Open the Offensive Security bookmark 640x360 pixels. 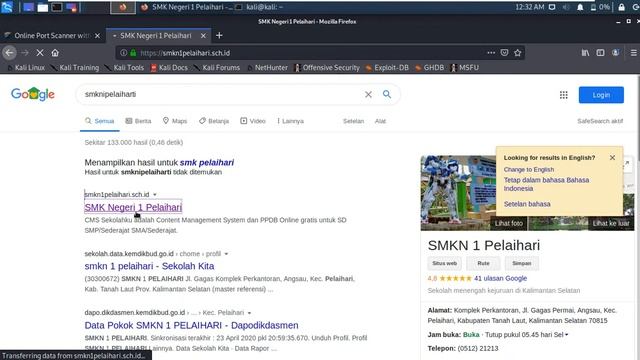pos(327,68)
